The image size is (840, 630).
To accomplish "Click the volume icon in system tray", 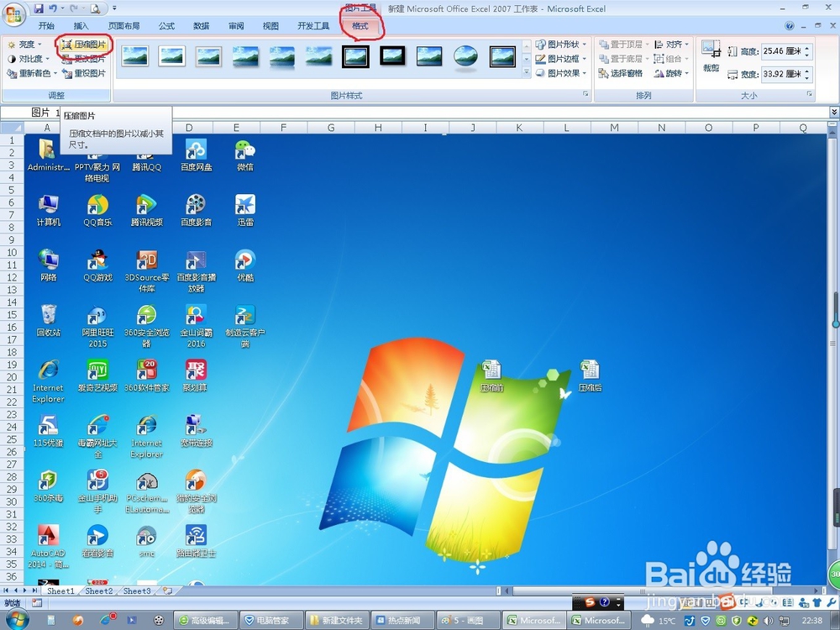I will coord(769,621).
